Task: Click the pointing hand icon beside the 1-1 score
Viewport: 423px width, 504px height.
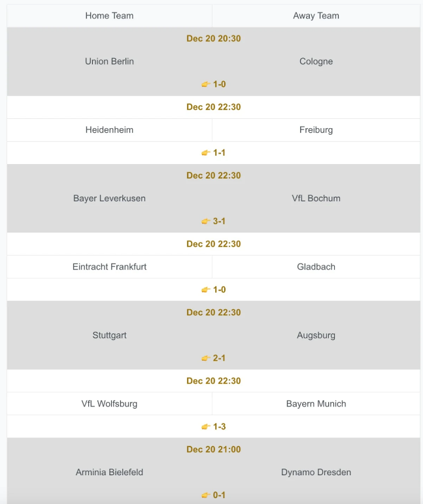Action: tap(206, 153)
